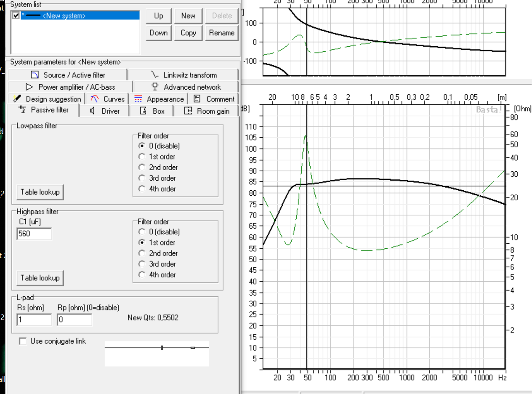Open the Room gain tab
The width and height of the screenshot is (532, 394).
207,111
